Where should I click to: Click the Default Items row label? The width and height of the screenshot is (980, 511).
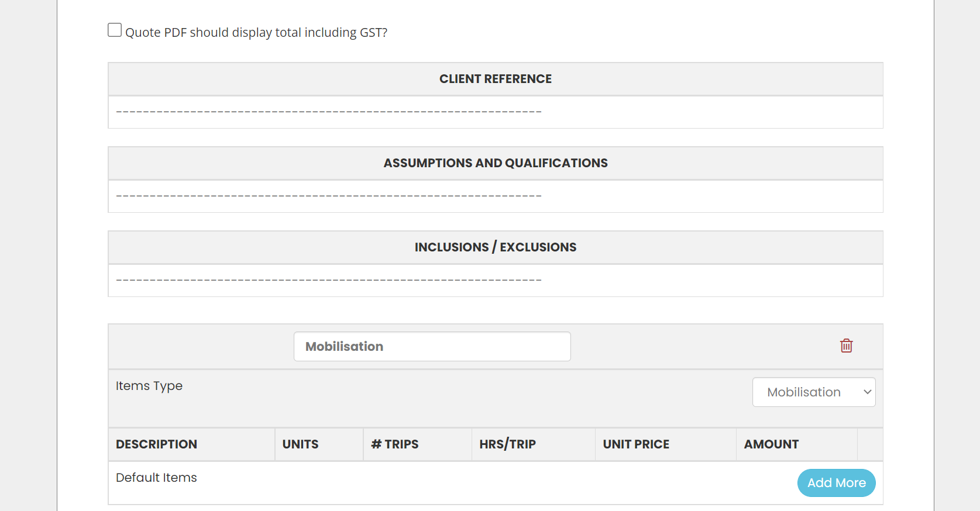pyautogui.click(x=156, y=478)
